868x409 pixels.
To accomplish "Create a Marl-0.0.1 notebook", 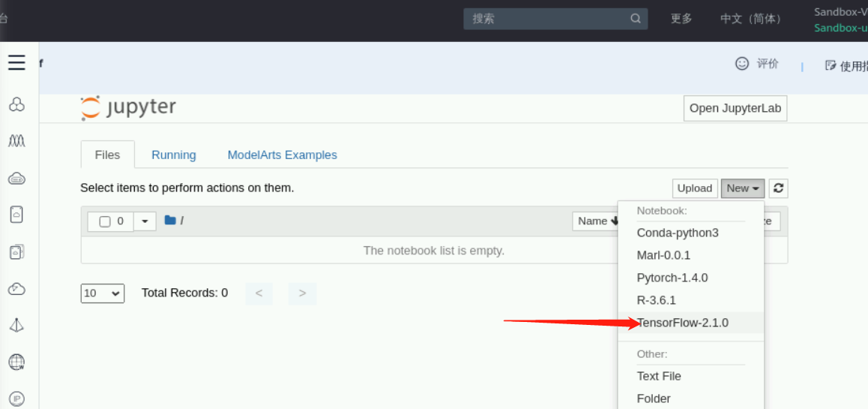I will point(691,255).
